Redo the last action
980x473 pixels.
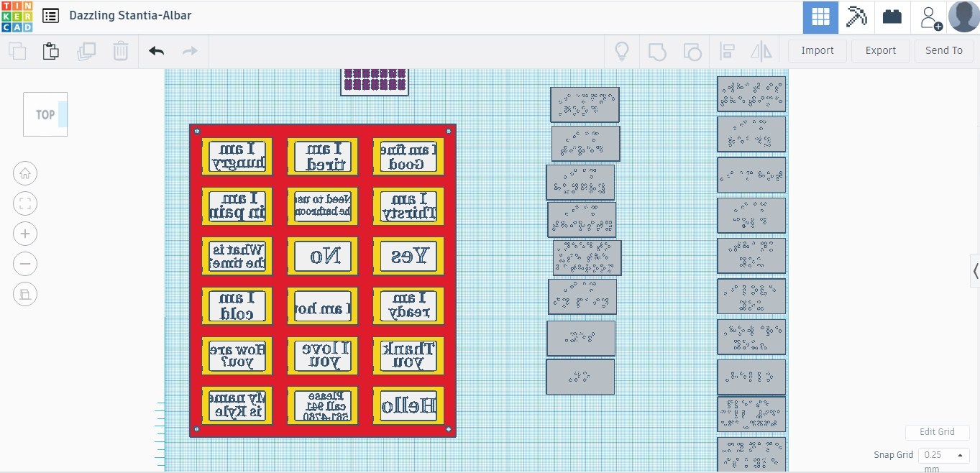tap(190, 51)
